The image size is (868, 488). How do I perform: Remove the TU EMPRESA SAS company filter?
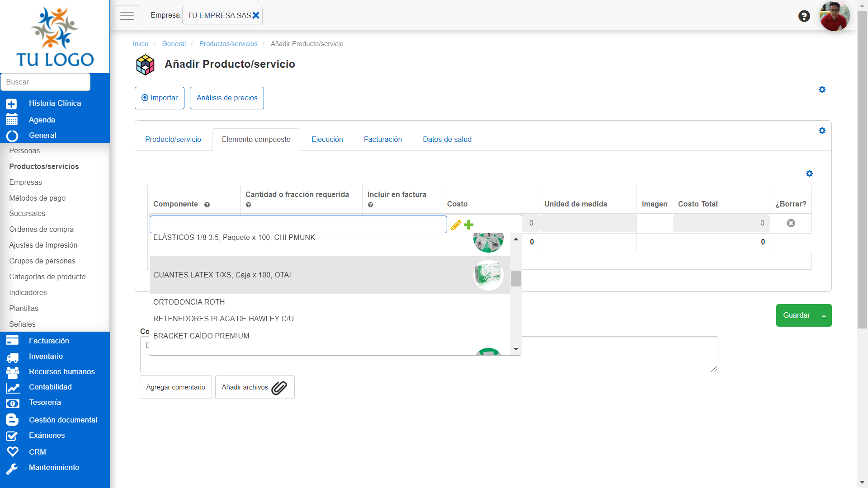pyautogui.click(x=256, y=15)
